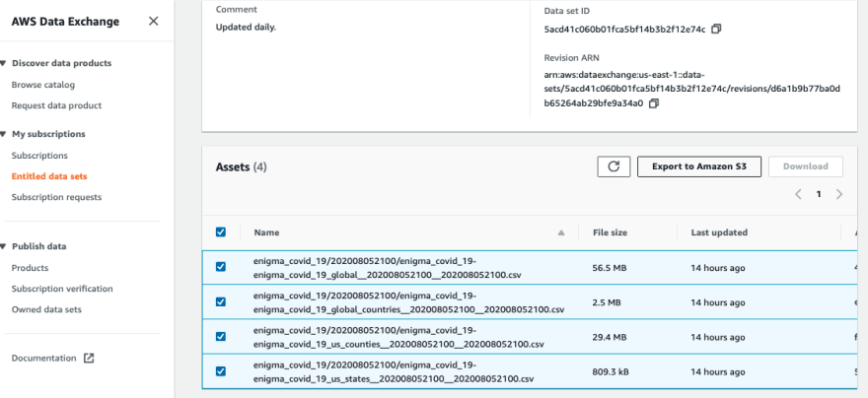
Task: Click the Data set ID value
Action: coord(624,30)
